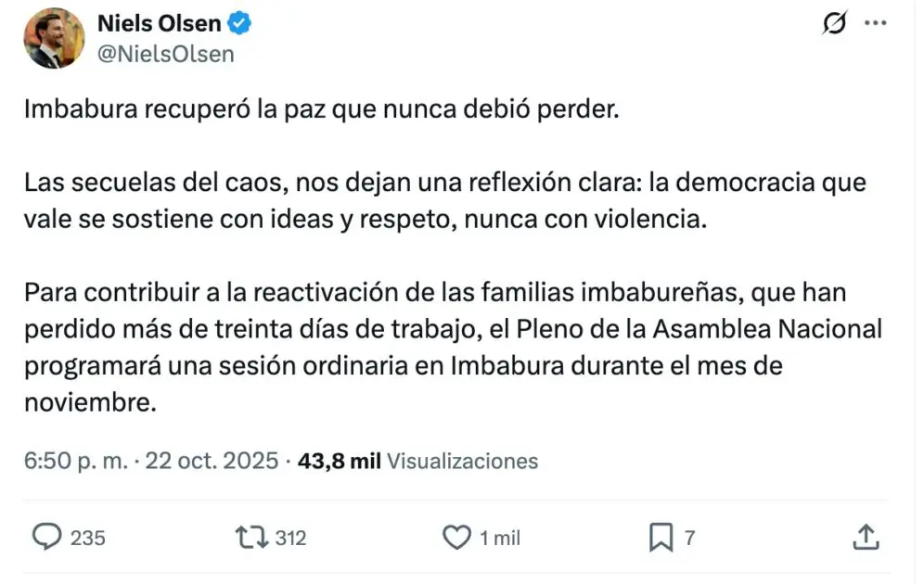This screenshot has height=584, width=924.
Task: Like the tweet with the heart icon
Action: click(x=456, y=537)
